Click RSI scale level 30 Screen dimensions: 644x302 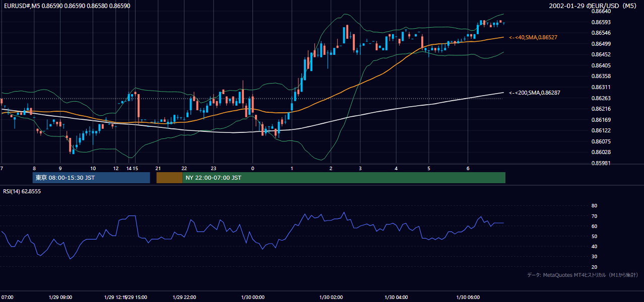tap(594, 257)
